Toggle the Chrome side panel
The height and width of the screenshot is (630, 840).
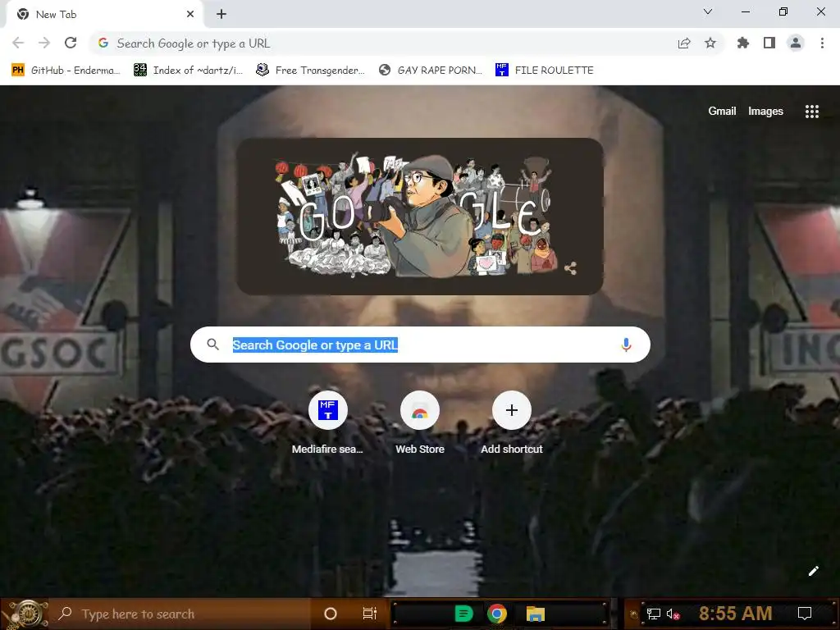(x=769, y=43)
